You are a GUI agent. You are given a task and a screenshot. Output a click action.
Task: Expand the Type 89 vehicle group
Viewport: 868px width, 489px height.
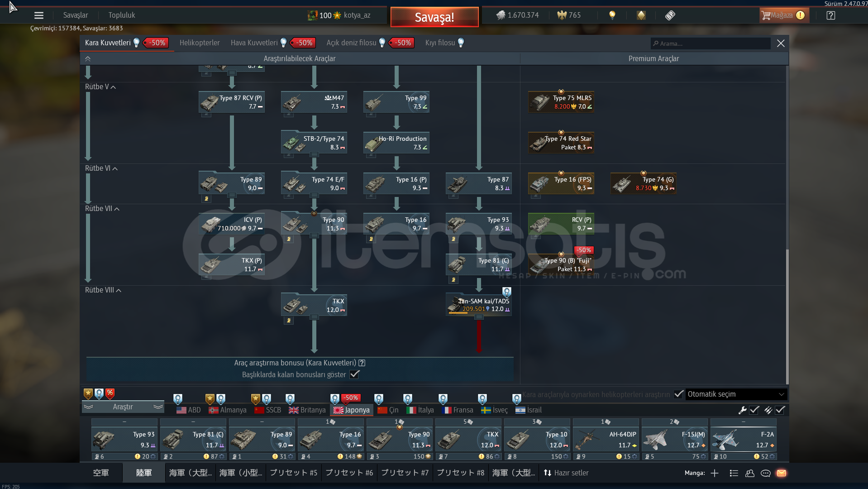pyautogui.click(x=232, y=196)
